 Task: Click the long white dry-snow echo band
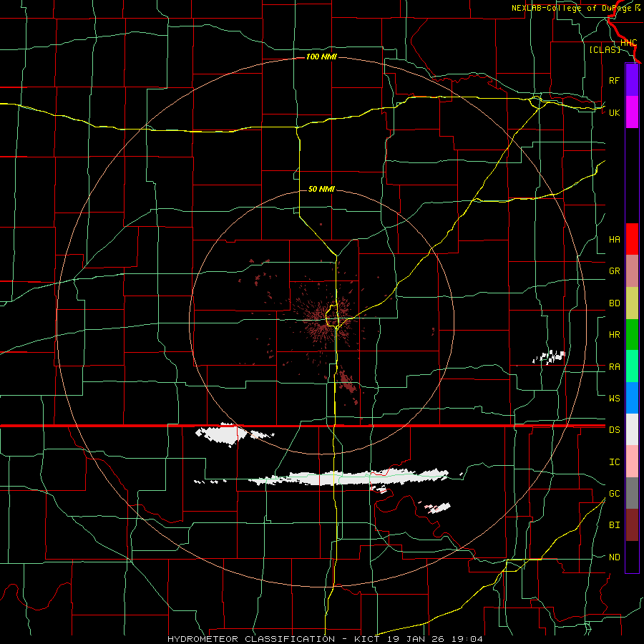tap(348, 477)
